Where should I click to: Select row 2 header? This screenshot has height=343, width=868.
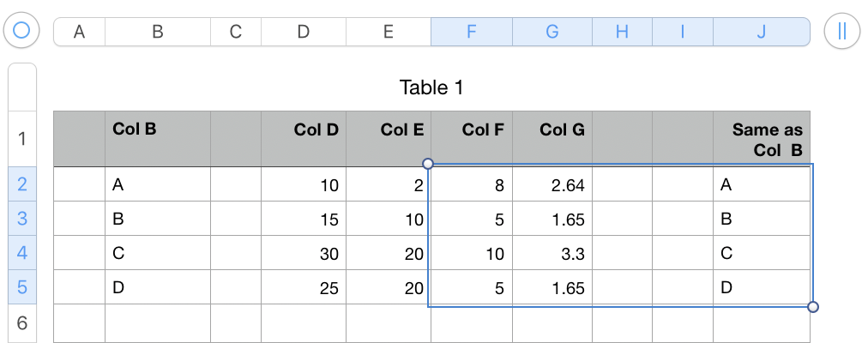click(21, 184)
